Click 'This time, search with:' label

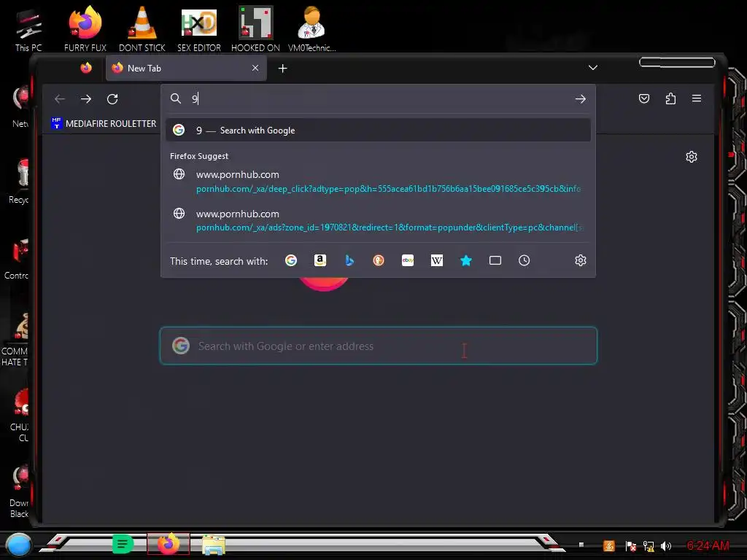coord(219,261)
